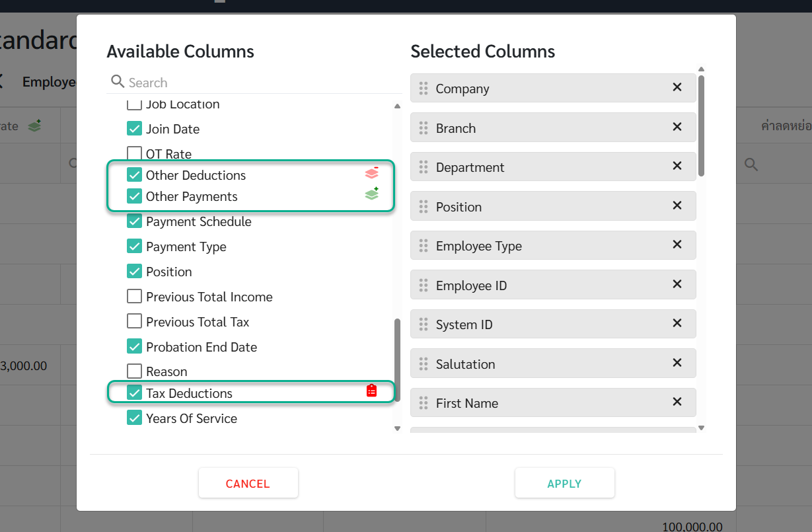This screenshot has width=812, height=532.
Task: Click the Apply button
Action: [564, 483]
